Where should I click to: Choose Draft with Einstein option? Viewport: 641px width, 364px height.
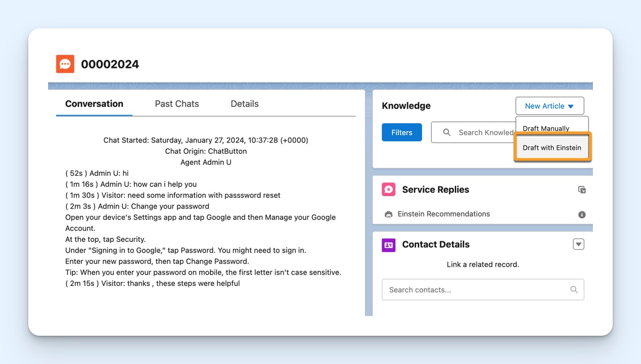coord(552,148)
